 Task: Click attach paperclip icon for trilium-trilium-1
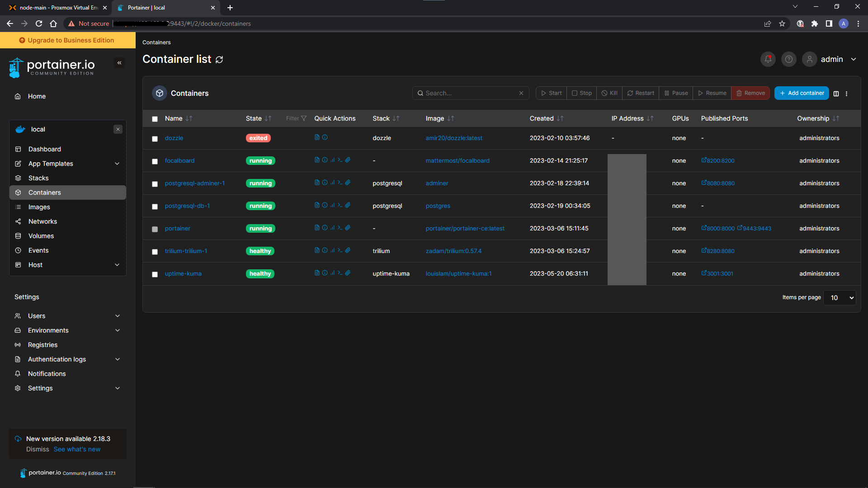click(348, 250)
